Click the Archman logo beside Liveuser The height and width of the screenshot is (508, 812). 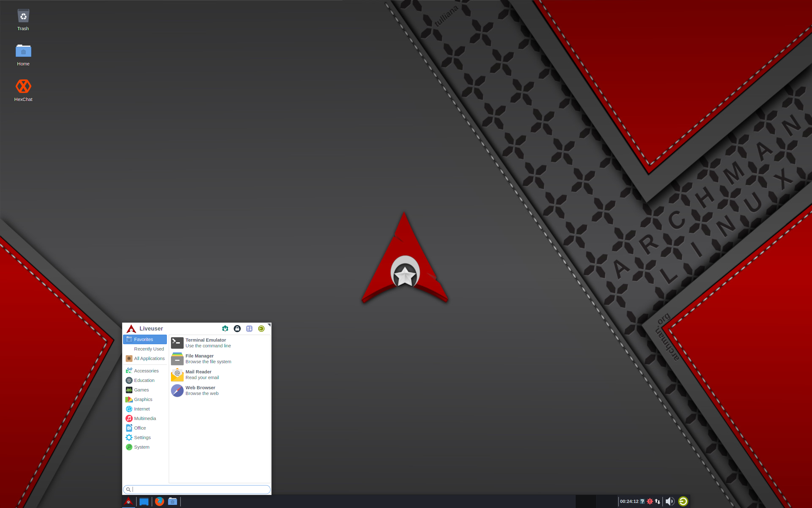[131, 329]
